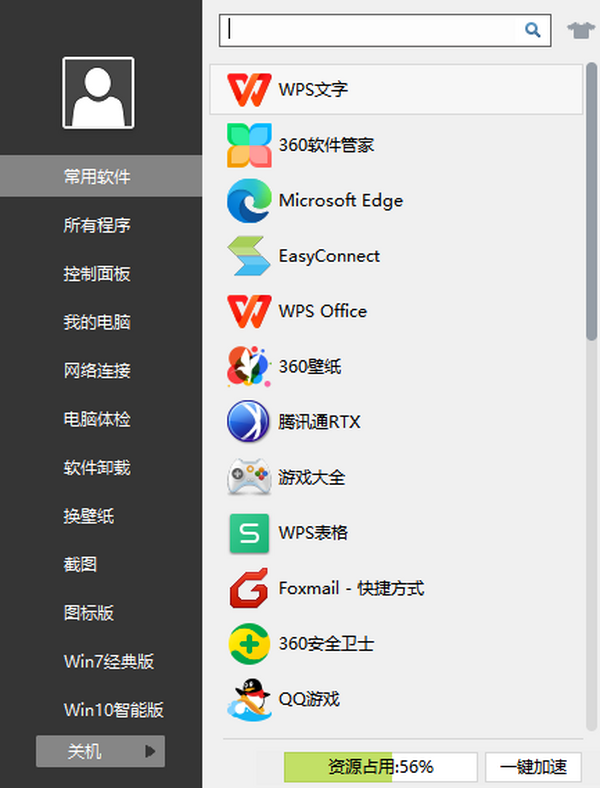600x788 pixels.
Task: Launch the 360壁纸 wallpaper icon
Action: 249,366
